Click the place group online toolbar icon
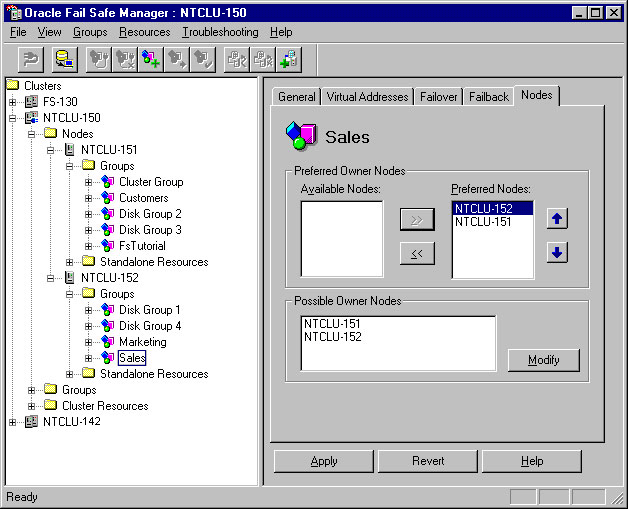Screen dimensions: 628x509 99,60
